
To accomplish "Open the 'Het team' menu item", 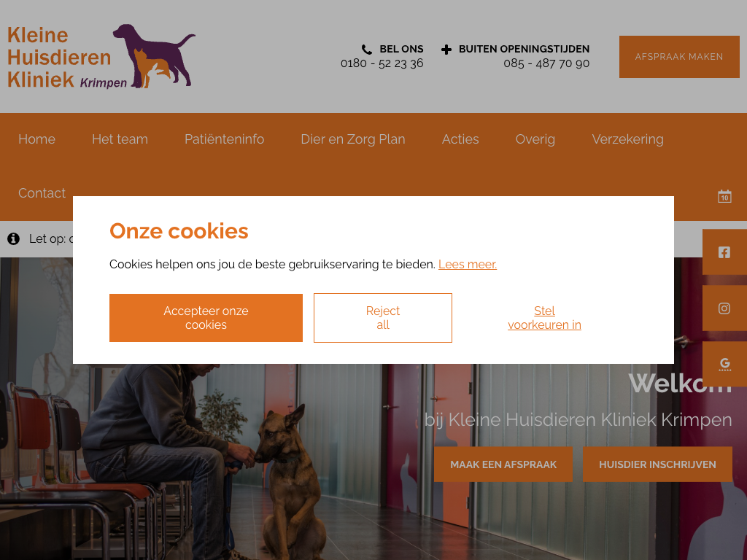I will coord(120,139).
